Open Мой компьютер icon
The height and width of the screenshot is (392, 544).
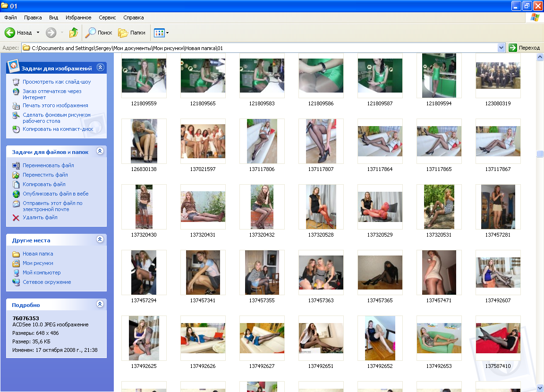point(16,273)
